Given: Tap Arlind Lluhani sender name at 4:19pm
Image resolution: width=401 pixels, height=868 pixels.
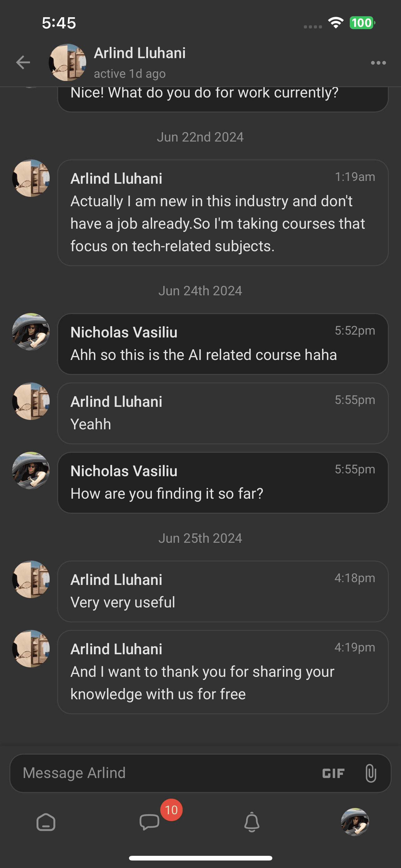Looking at the screenshot, I should (x=116, y=649).
